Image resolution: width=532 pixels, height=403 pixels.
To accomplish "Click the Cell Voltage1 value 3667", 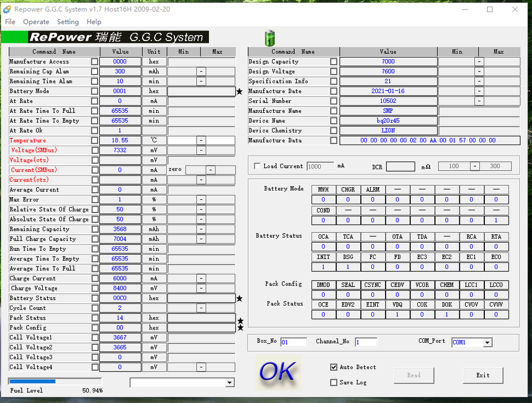I will pos(120,338).
